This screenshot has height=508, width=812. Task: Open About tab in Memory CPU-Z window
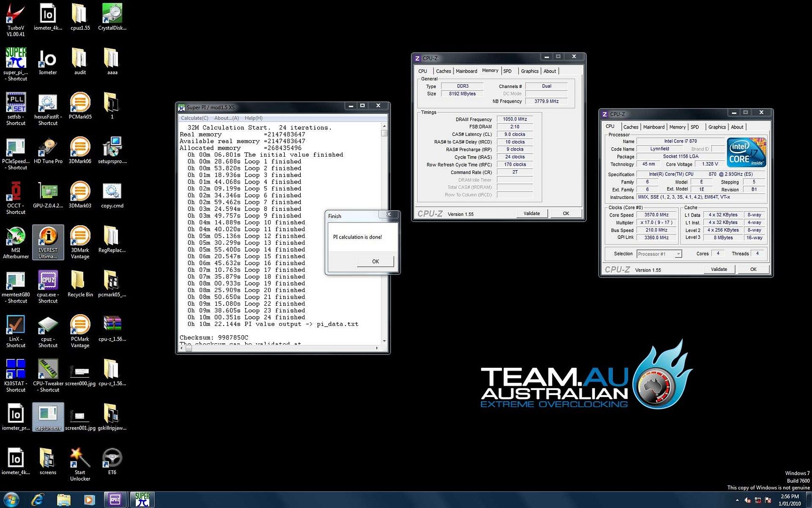point(550,71)
